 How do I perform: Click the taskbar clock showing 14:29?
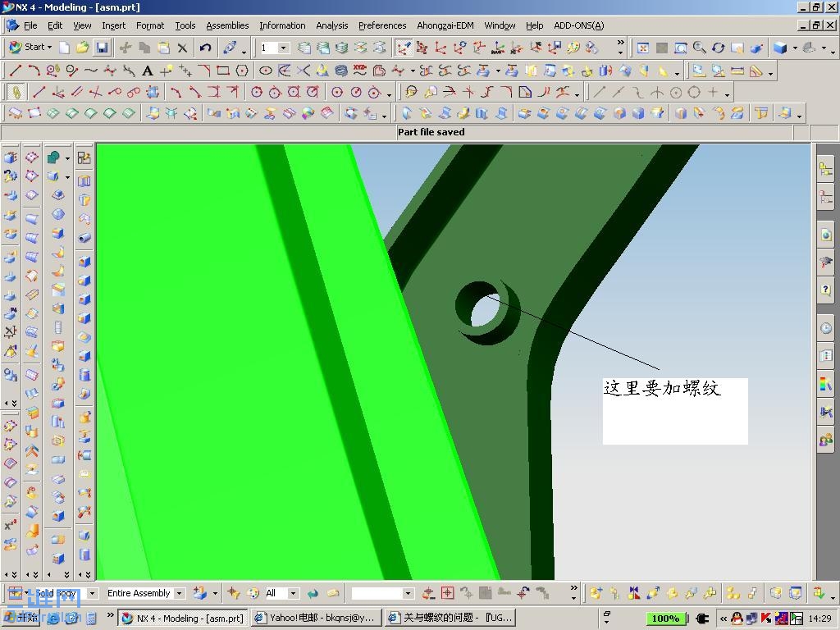[819, 619]
